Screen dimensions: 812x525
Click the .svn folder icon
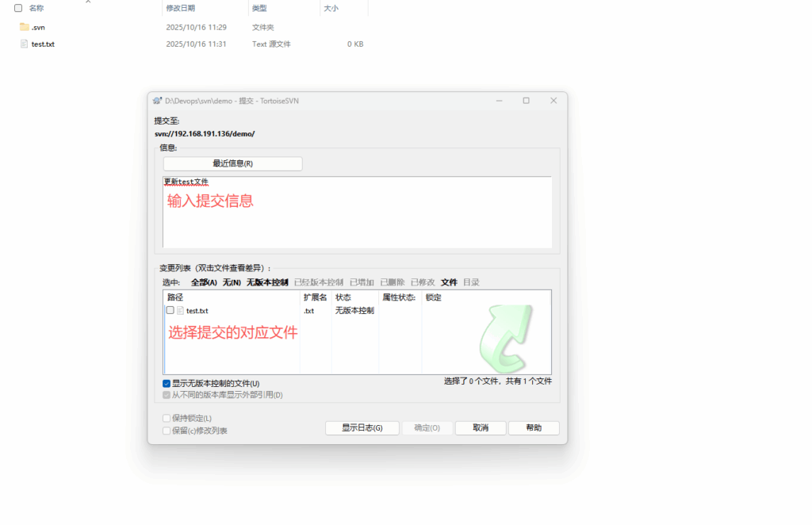pyautogui.click(x=25, y=27)
